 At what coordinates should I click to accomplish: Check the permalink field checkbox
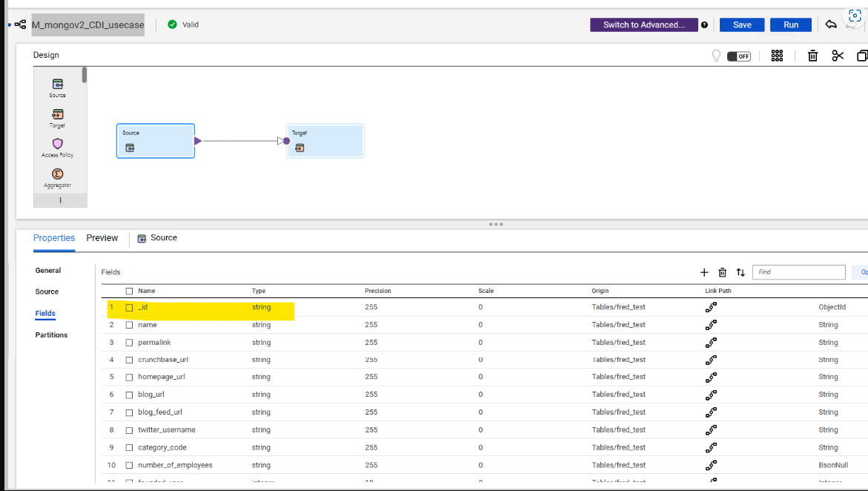(x=129, y=343)
